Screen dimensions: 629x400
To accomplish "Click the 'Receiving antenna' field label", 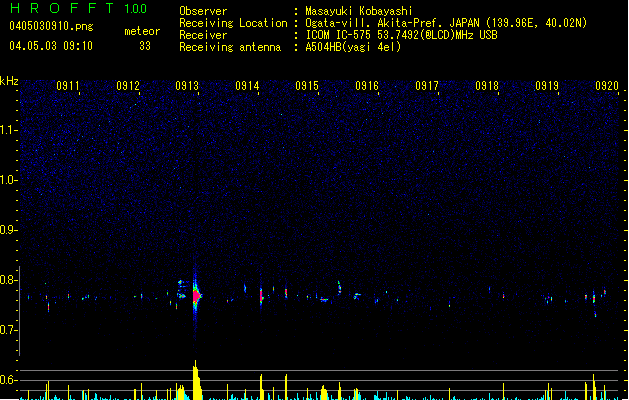I will [x=230, y=47].
